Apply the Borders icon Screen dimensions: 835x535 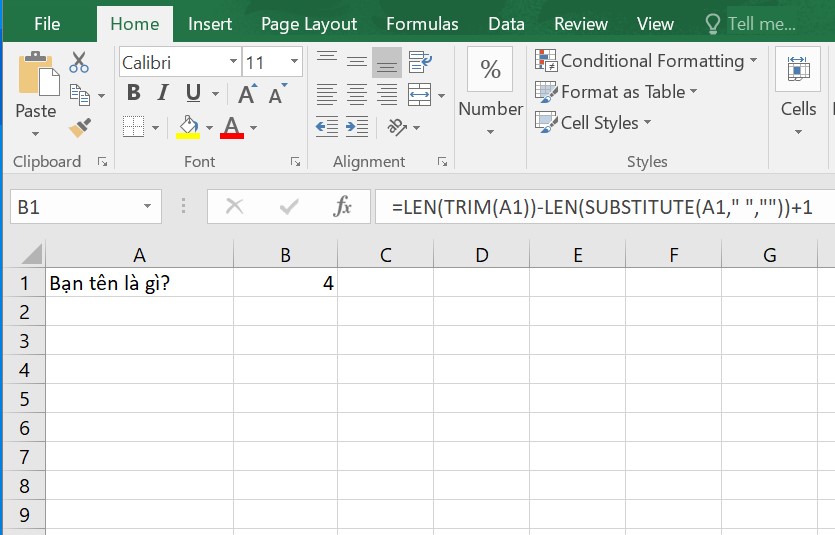coord(133,127)
